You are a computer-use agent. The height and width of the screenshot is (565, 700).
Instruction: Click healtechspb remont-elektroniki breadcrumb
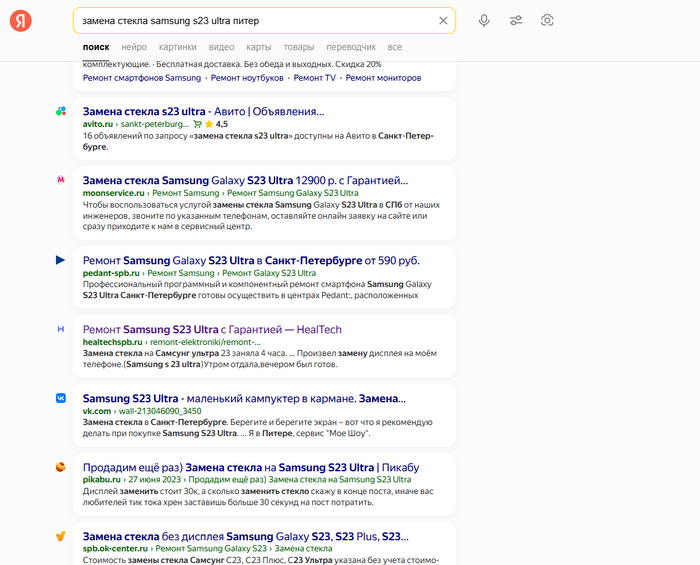click(x=205, y=342)
